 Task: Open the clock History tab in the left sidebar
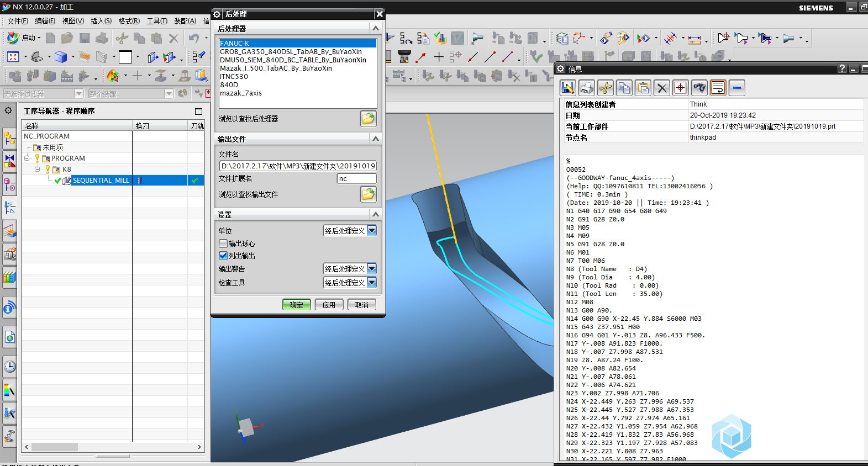(9, 367)
